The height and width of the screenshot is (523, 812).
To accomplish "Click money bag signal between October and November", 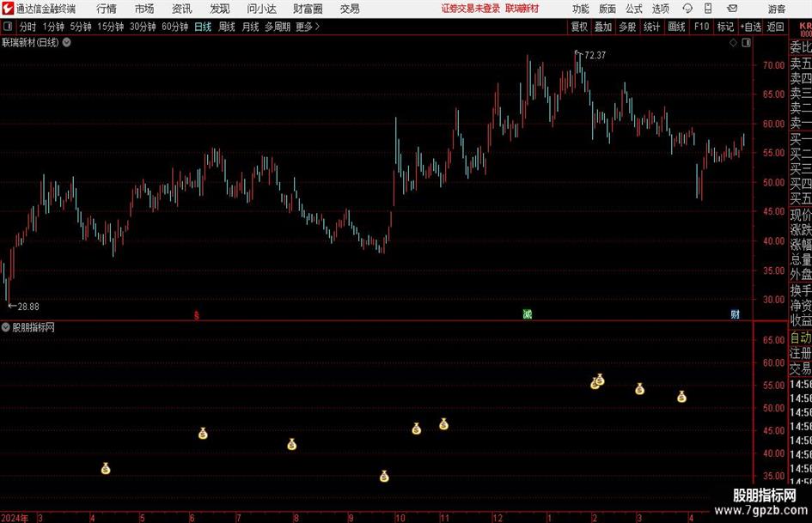I will click(417, 429).
